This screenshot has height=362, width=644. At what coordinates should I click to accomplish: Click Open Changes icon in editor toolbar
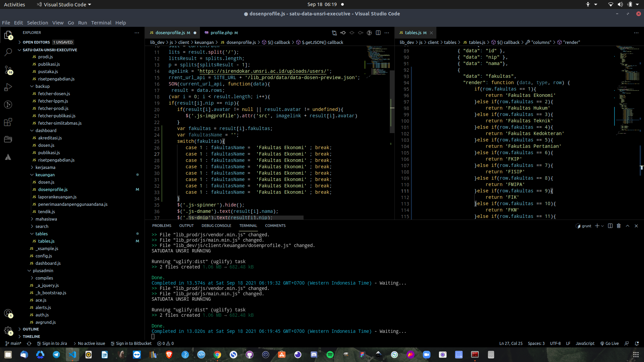click(334, 33)
